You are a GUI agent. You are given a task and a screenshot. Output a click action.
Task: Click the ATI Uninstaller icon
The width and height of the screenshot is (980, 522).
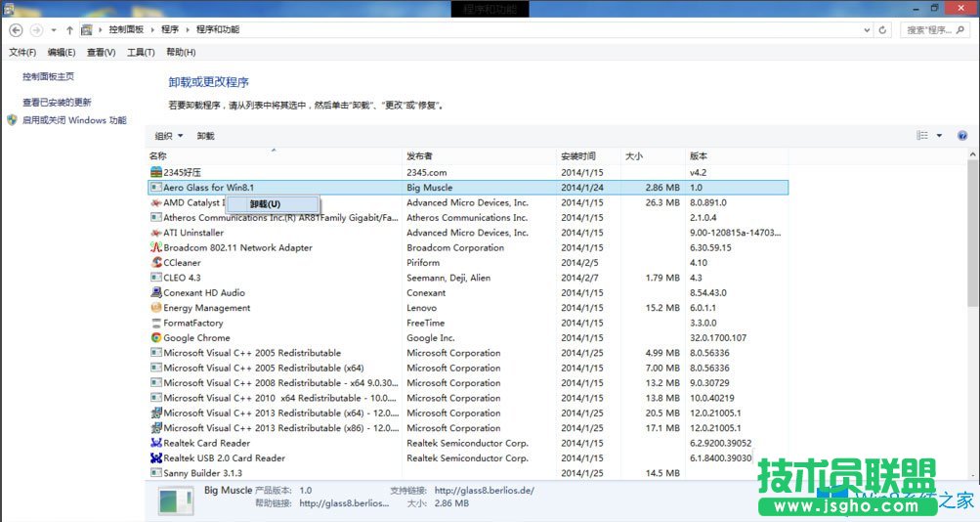tap(156, 233)
